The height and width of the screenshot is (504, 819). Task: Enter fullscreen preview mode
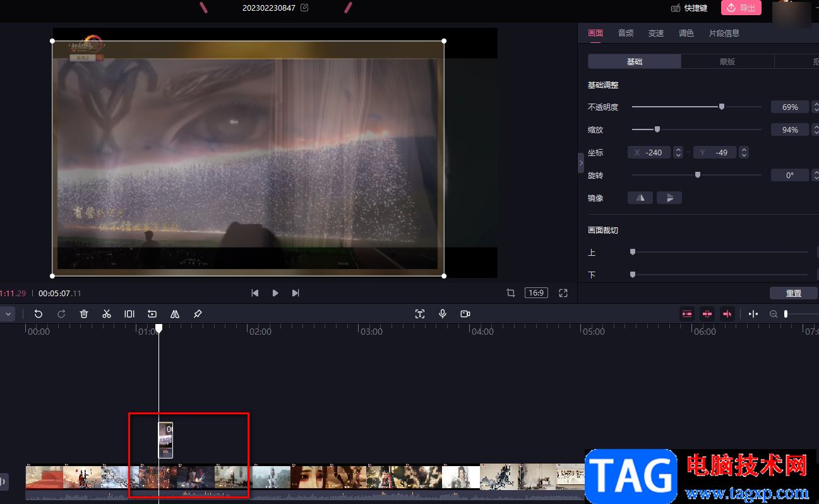(563, 293)
